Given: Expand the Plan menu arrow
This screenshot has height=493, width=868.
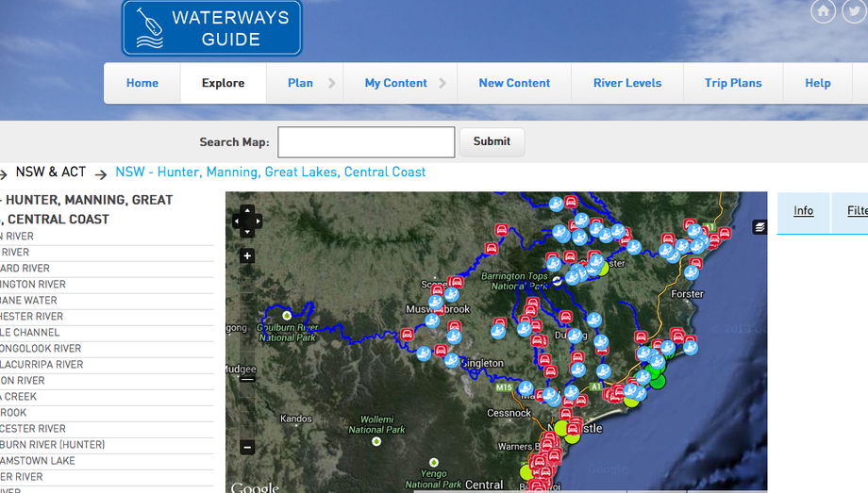Looking at the screenshot, I should [x=331, y=83].
